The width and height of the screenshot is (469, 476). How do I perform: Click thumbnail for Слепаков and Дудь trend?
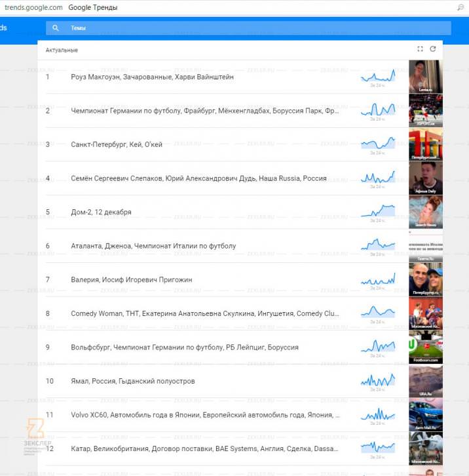(426, 178)
